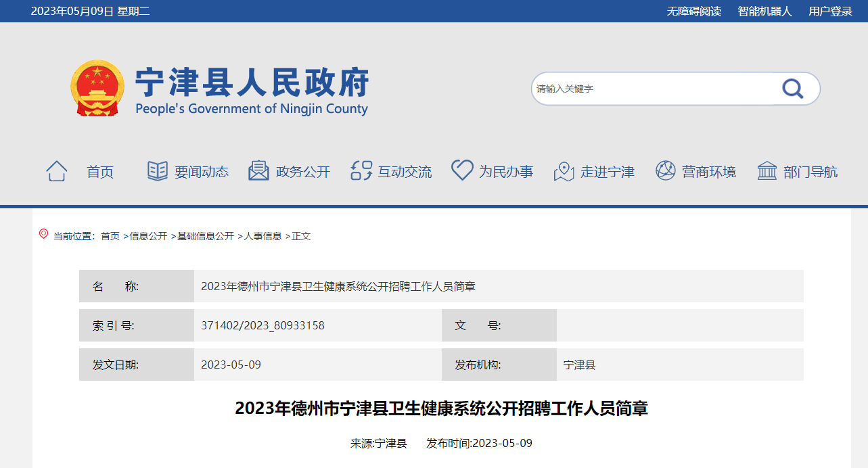Click the 正文 breadcrumb text
Viewport: 868px width, 468px height.
pyautogui.click(x=301, y=236)
